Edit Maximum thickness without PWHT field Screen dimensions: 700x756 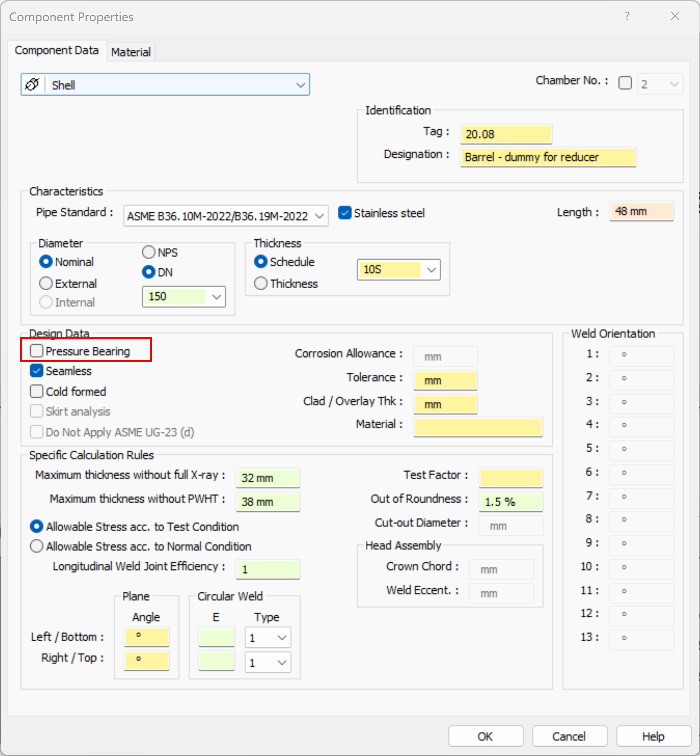tap(268, 502)
